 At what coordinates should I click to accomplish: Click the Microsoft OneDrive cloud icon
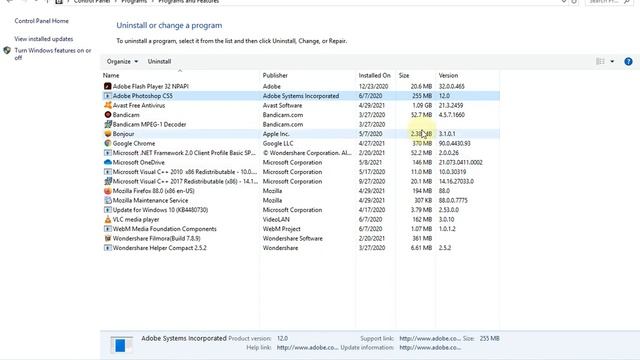108,162
